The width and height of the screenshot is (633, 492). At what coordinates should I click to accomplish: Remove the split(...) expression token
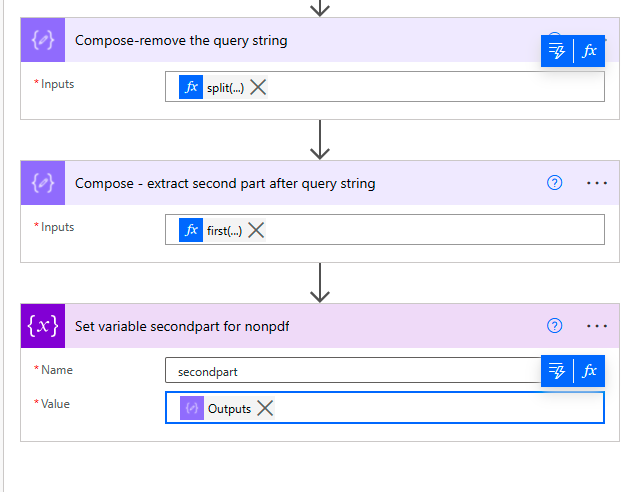(x=258, y=87)
